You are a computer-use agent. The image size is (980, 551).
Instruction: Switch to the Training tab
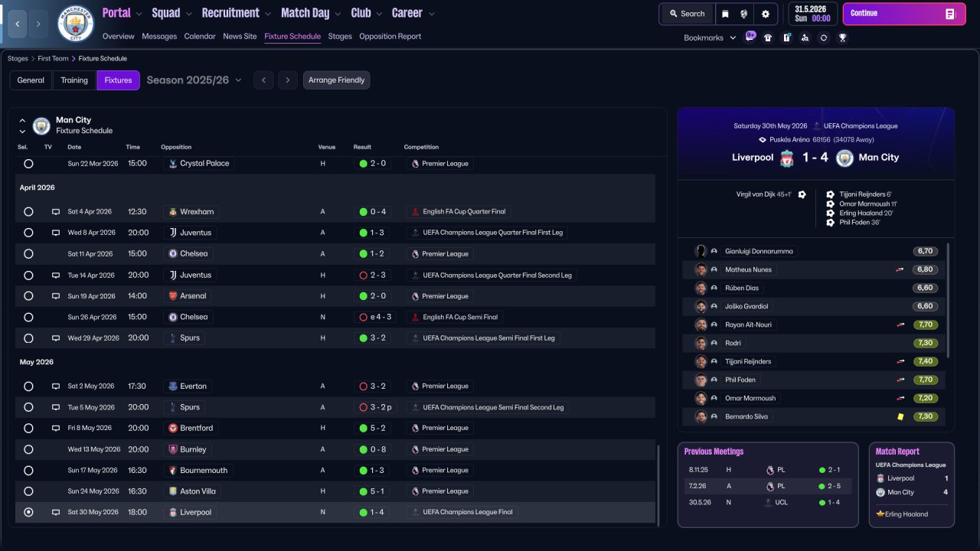pyautogui.click(x=74, y=80)
